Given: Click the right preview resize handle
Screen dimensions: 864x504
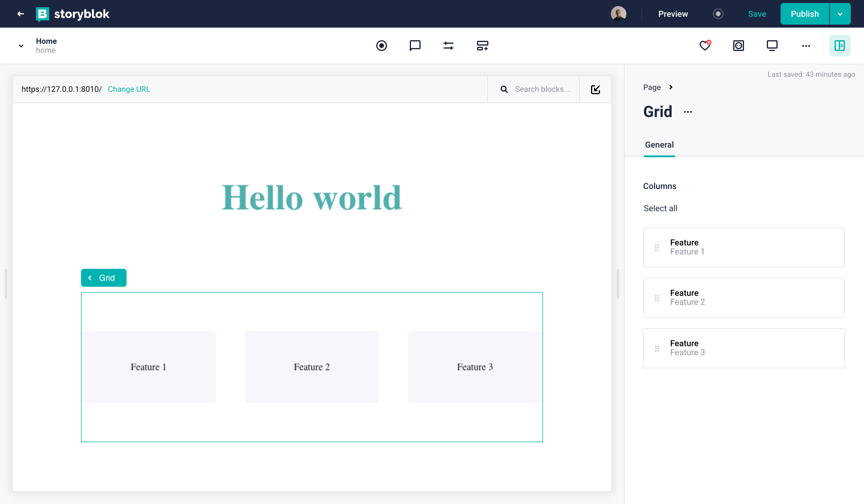Looking at the screenshot, I should (618, 284).
